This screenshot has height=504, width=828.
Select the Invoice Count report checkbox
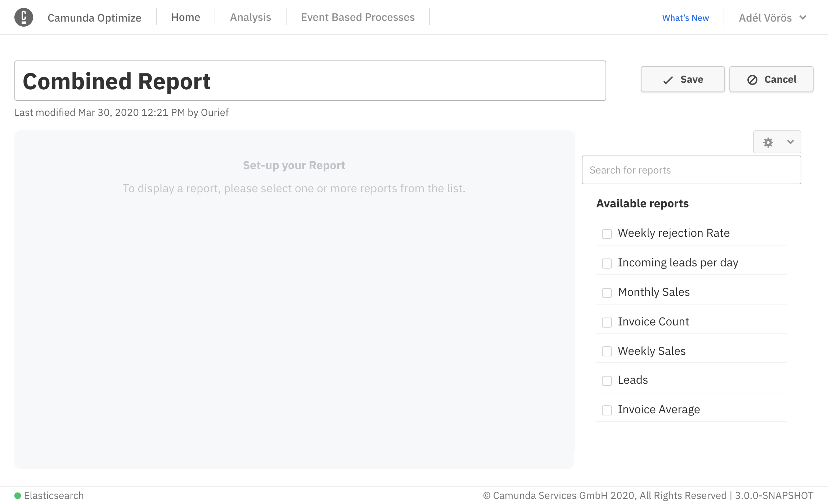[x=607, y=322]
